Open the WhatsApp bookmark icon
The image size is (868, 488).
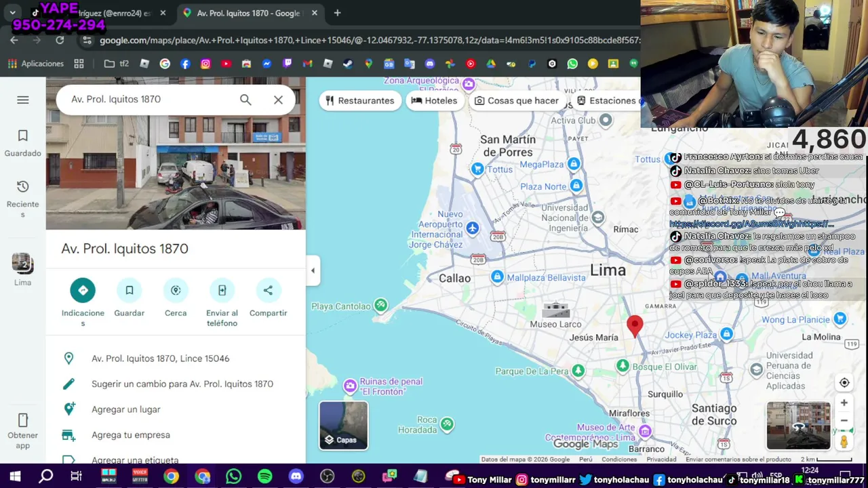572,64
